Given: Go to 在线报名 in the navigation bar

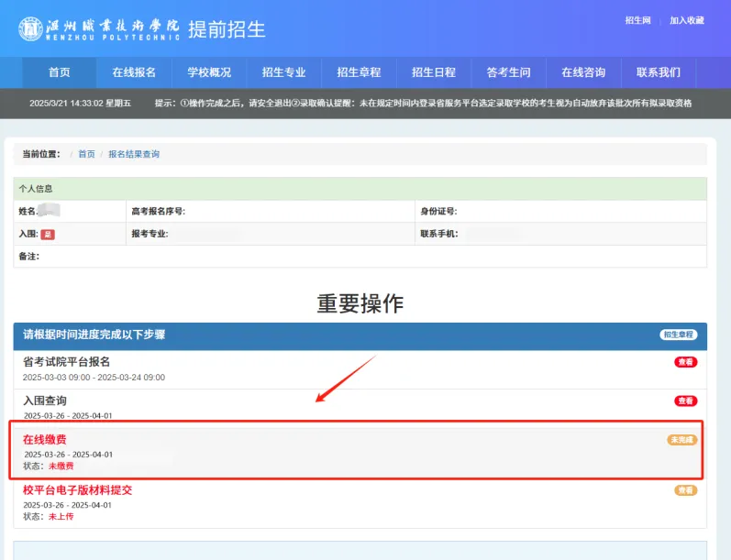Looking at the screenshot, I should 134,72.
